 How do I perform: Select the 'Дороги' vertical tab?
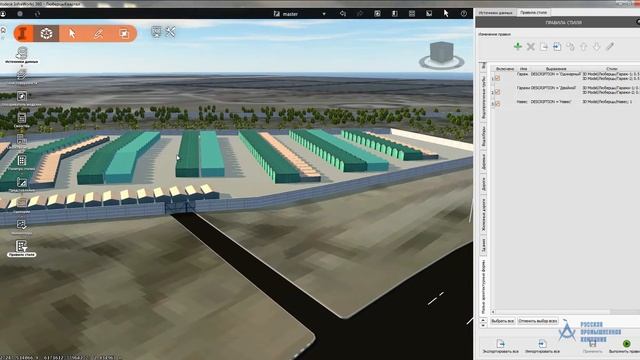pos(484,184)
